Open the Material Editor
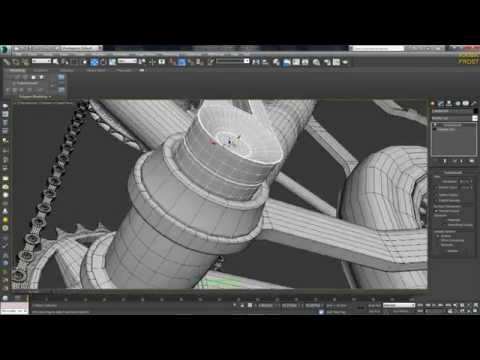 [x=316, y=62]
